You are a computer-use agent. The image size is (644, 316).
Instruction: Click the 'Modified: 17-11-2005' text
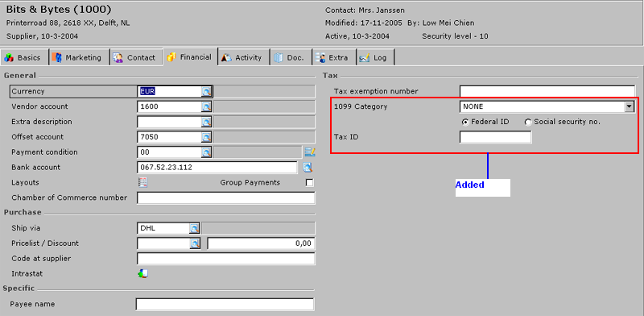point(364,23)
